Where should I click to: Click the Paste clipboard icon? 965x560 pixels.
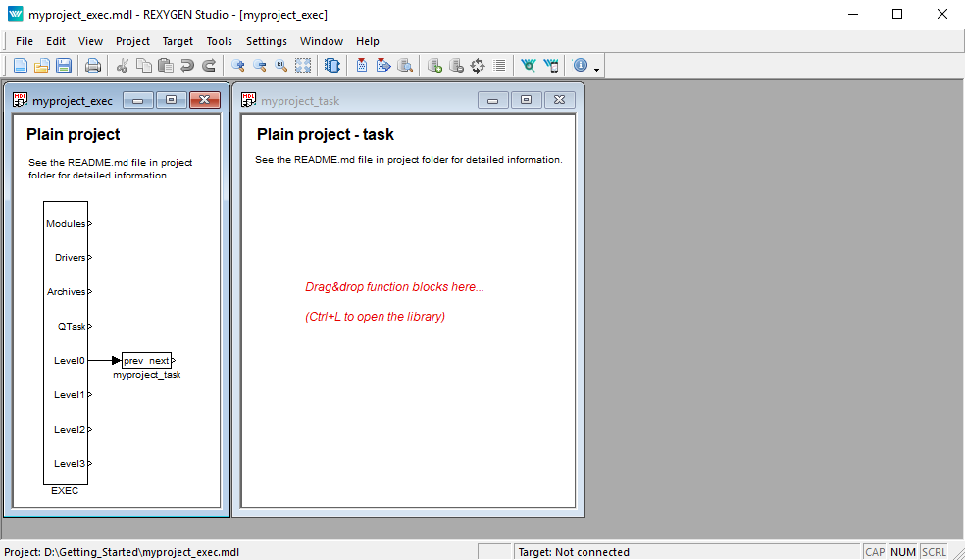tap(166, 66)
